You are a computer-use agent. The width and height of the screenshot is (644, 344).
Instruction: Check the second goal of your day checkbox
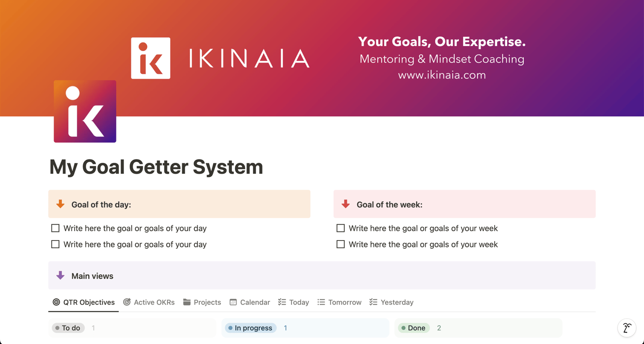point(55,244)
